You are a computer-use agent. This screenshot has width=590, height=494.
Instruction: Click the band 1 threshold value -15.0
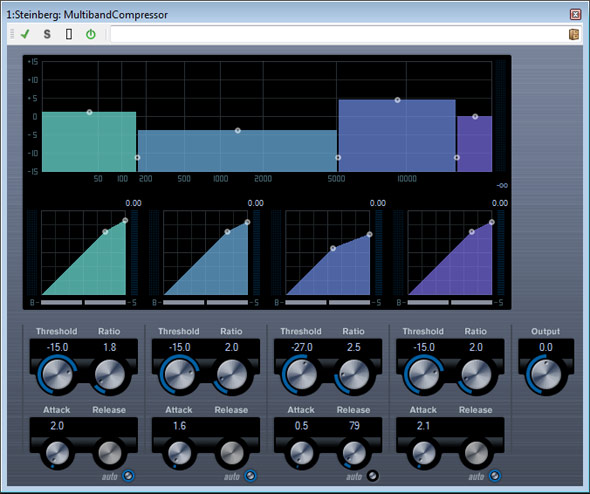coord(57,347)
